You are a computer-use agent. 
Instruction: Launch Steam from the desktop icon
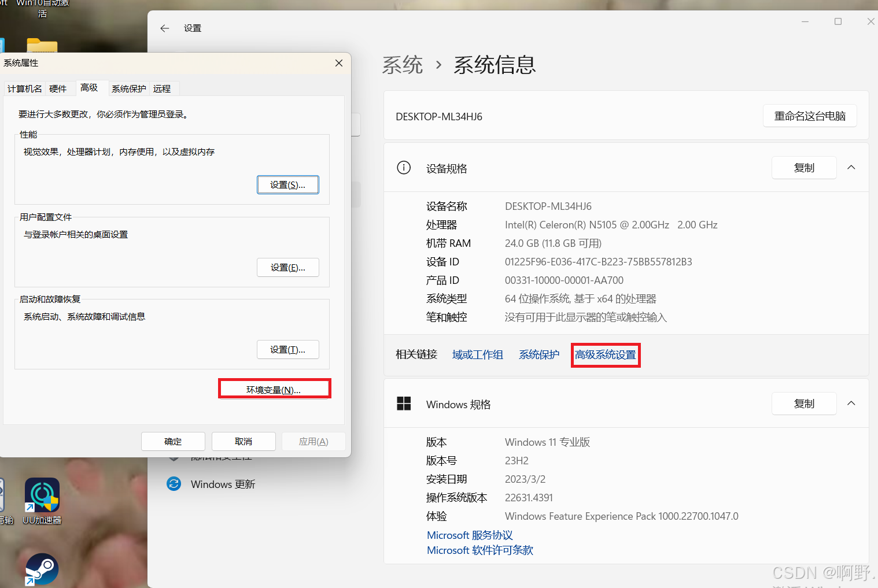click(42, 569)
